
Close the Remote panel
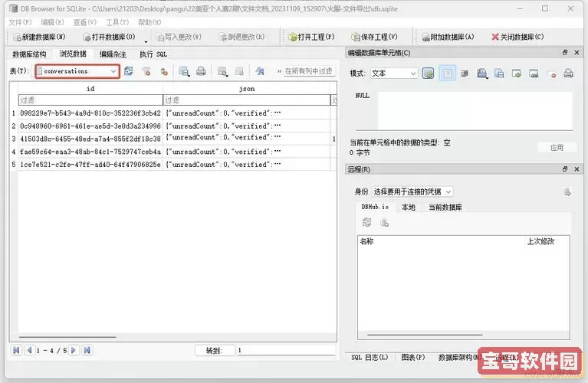(x=577, y=169)
